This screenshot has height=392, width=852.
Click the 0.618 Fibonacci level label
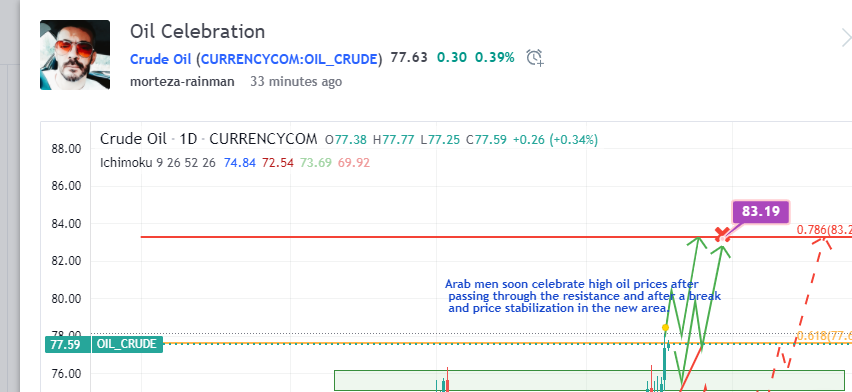pos(824,337)
